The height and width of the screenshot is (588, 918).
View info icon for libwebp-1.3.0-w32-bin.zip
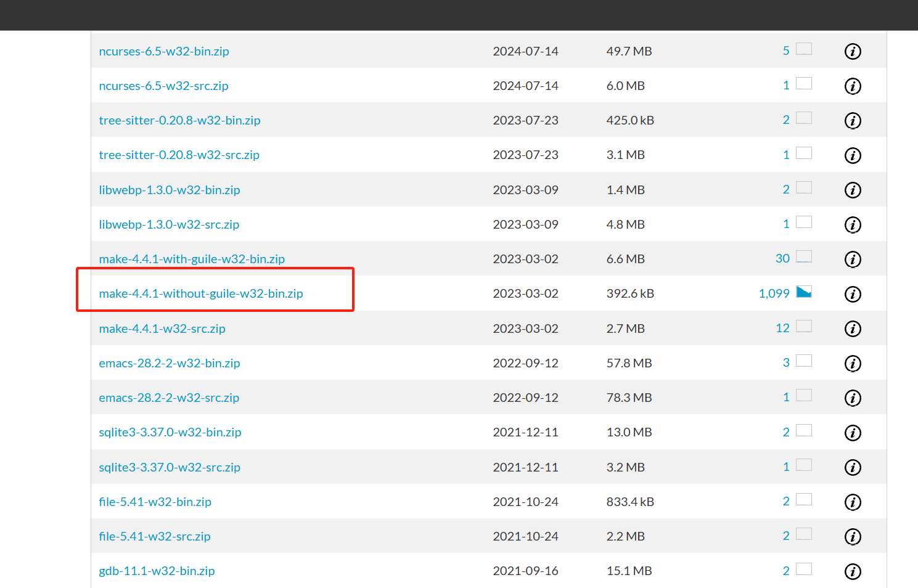pyautogui.click(x=853, y=190)
